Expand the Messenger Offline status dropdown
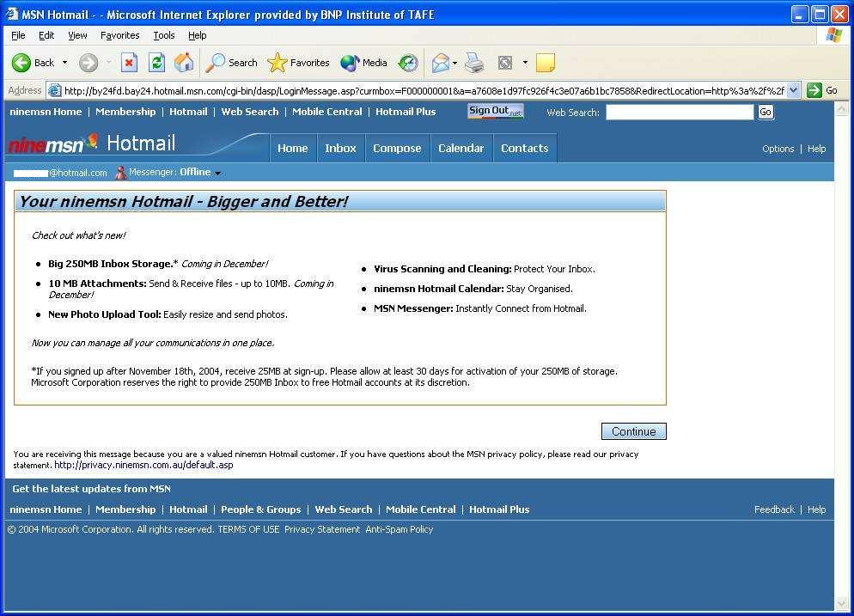 pyautogui.click(x=217, y=172)
